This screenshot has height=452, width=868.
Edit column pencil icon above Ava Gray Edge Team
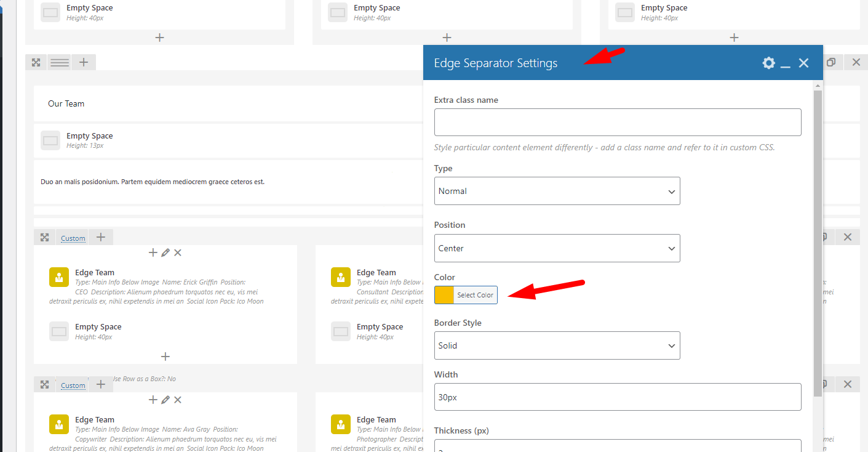[165, 400]
